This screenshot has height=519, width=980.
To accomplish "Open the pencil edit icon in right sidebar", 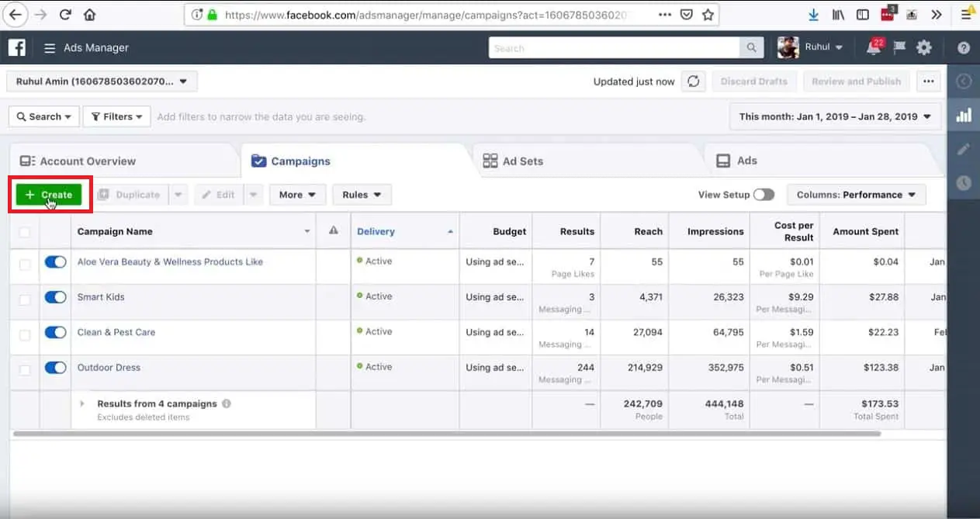I will tap(964, 149).
